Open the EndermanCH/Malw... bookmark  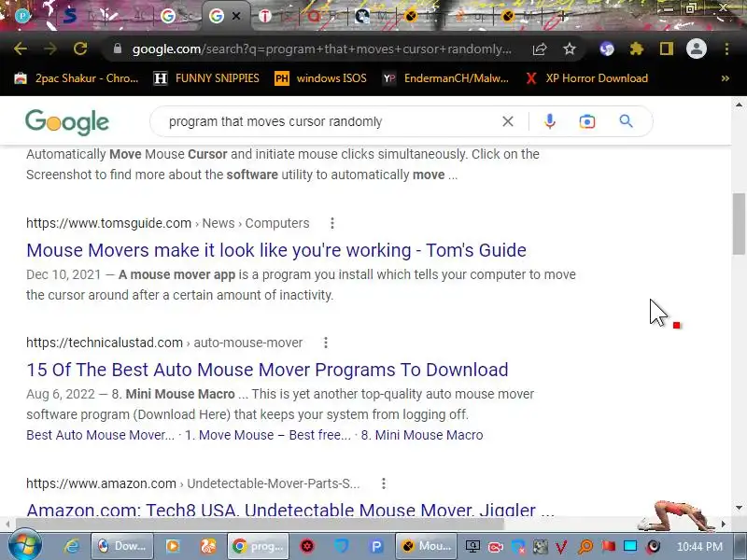coord(446,78)
